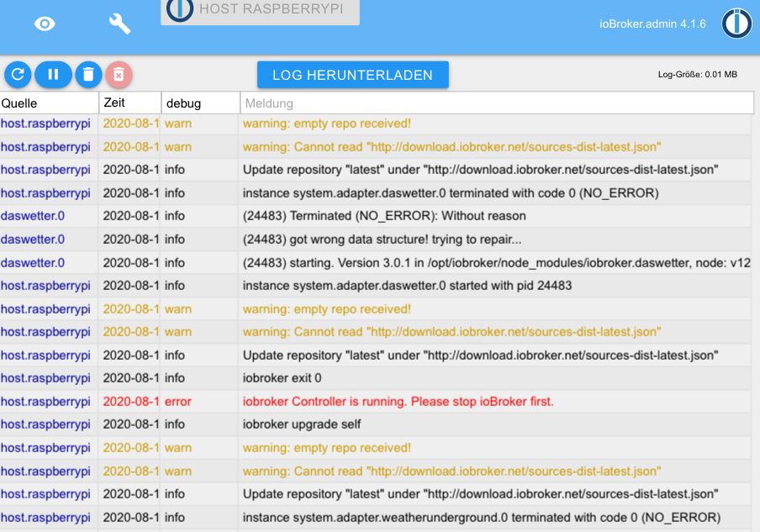Screen dimensions: 760x532
Task: Click the 'started with pid 24483' message
Action: pos(407,286)
